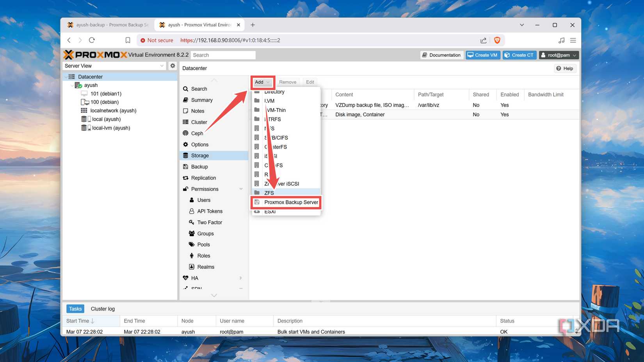Click the Create VM button
The width and height of the screenshot is (644, 362).
click(x=483, y=55)
